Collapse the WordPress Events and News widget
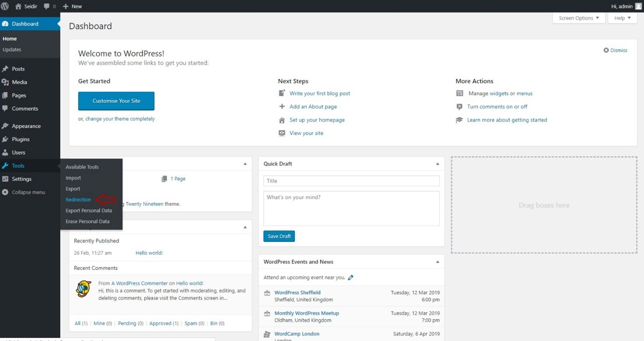The width and height of the screenshot is (644, 341). click(x=437, y=262)
